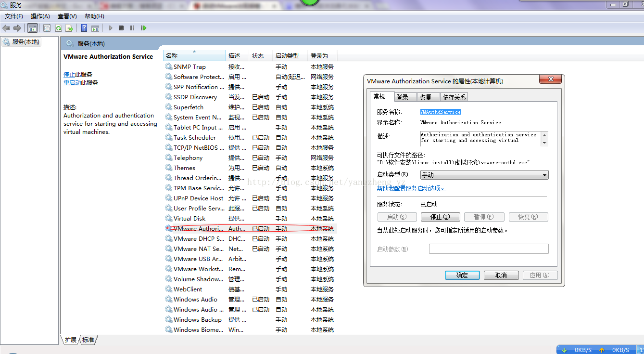Open the 操作(A) menu
The height and width of the screenshot is (354, 644).
40,16
